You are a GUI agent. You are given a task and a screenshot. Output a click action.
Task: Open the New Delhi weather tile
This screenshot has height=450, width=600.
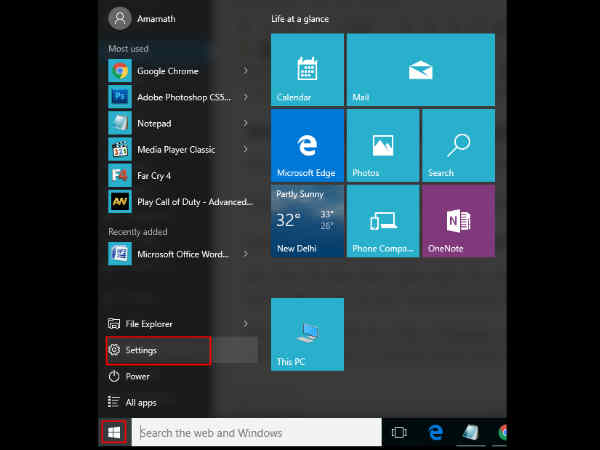(x=307, y=221)
